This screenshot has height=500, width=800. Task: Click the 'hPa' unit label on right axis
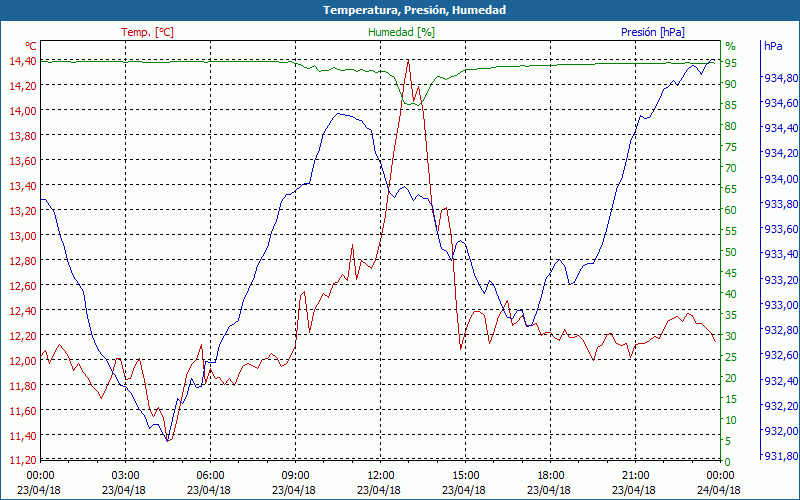pos(773,46)
